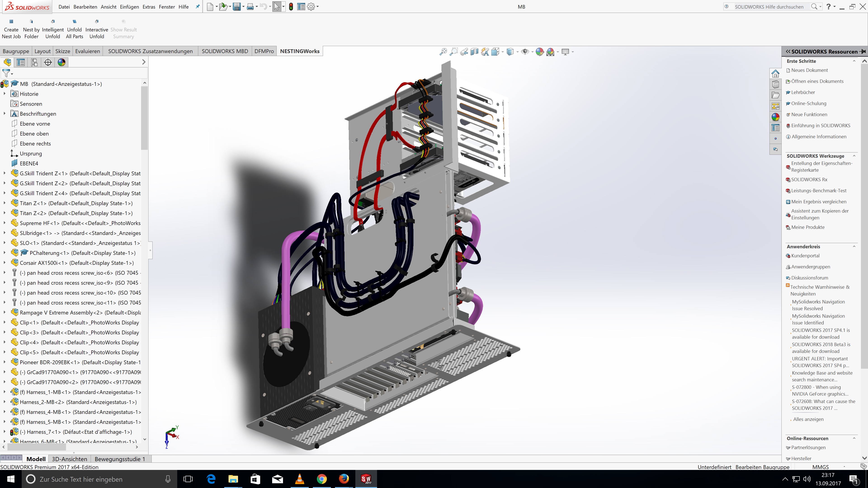Switch to the Evaluieren tab

[x=88, y=51]
